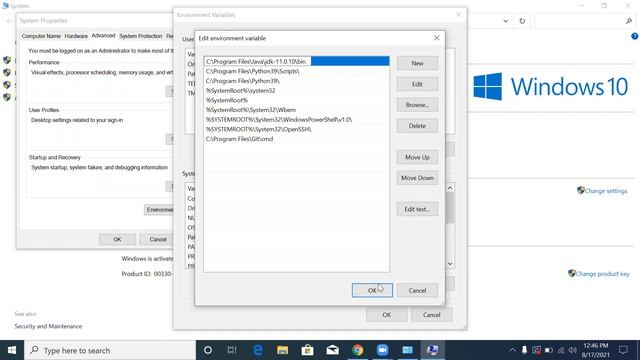Click the volume speaker tray icon
The width and height of the screenshot is (640, 360).
coord(572,350)
